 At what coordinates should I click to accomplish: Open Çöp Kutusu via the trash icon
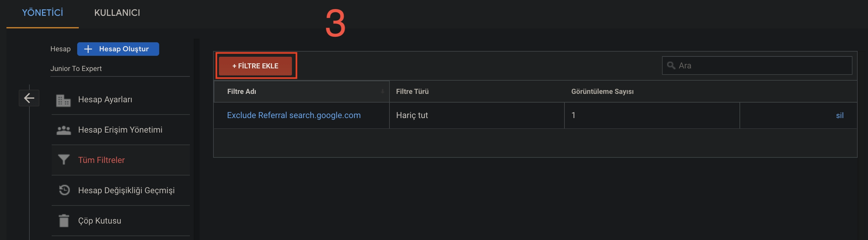[x=64, y=220]
